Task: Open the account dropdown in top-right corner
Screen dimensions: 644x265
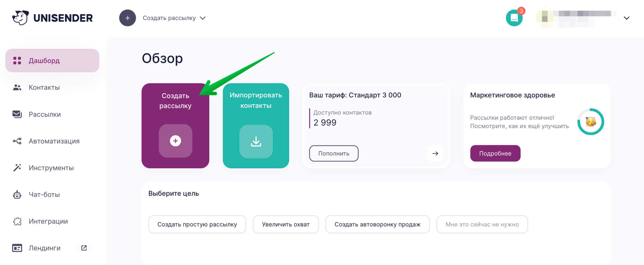Action: [626, 18]
